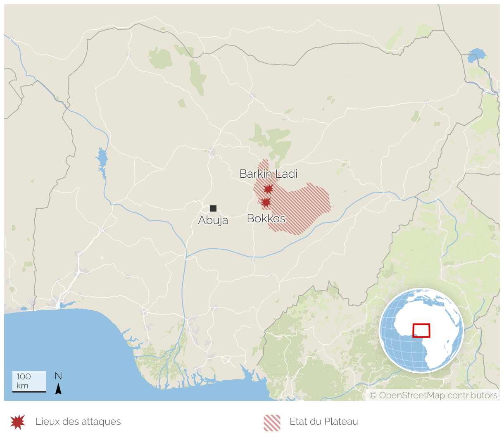Click the letter N above the arrow
The width and height of the screenshot is (504, 438).
point(58,376)
